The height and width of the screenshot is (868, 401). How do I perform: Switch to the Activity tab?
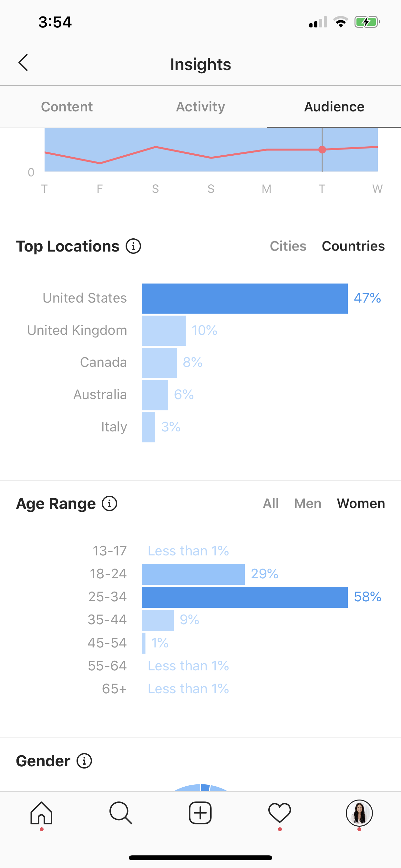(x=200, y=107)
